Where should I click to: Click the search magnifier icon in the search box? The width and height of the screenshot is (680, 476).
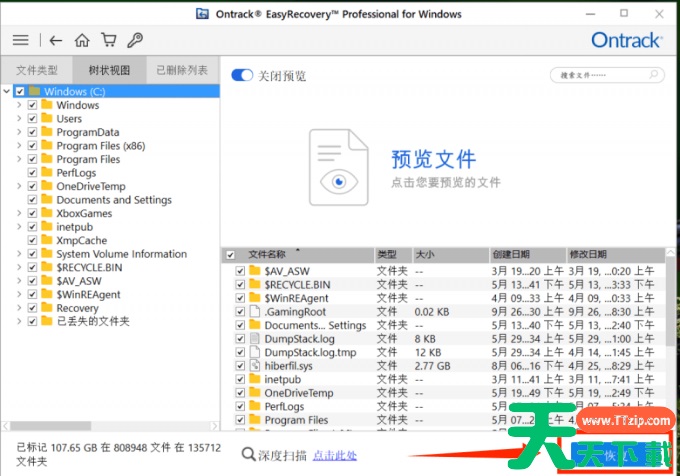pyautogui.click(x=653, y=75)
